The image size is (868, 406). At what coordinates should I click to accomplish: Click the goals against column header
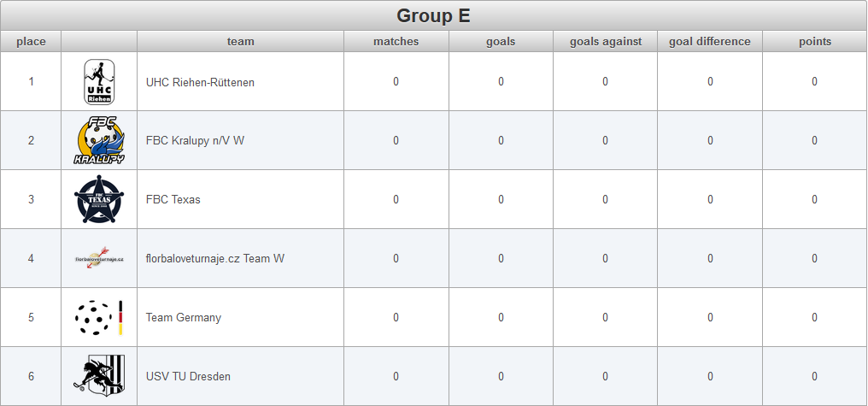(x=606, y=42)
